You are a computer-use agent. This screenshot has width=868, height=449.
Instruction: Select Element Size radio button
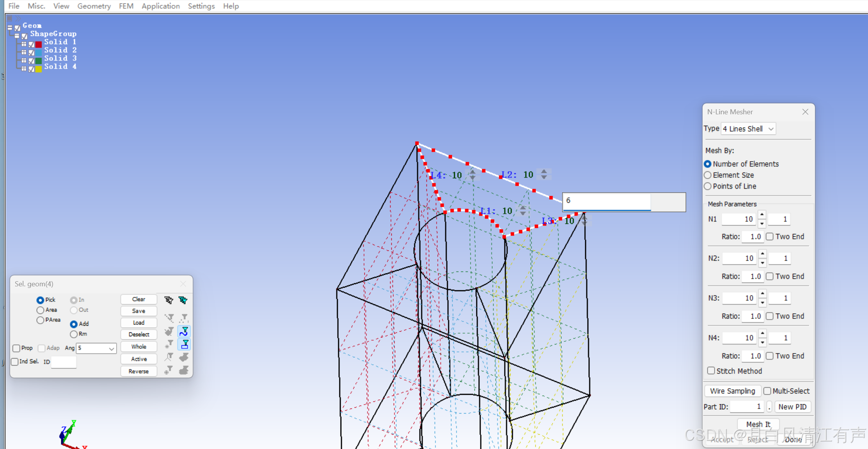click(708, 175)
